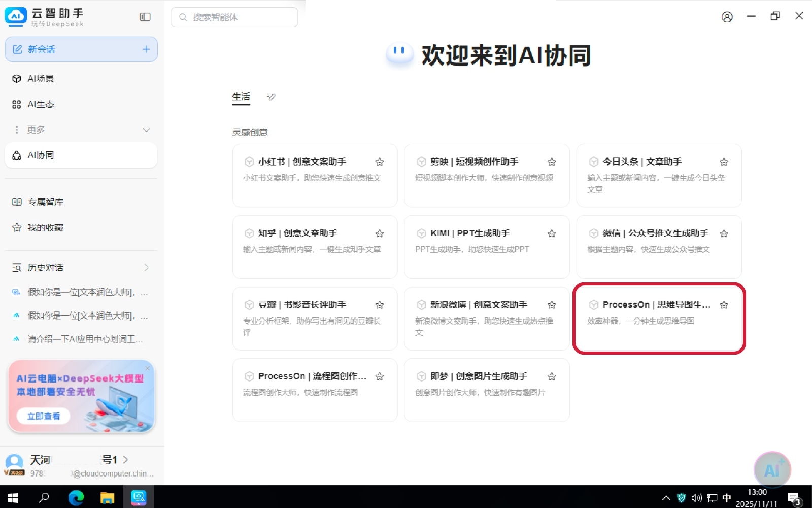This screenshot has height=508, width=812.
Task: Open Windows taskbar search
Action: tap(44, 497)
